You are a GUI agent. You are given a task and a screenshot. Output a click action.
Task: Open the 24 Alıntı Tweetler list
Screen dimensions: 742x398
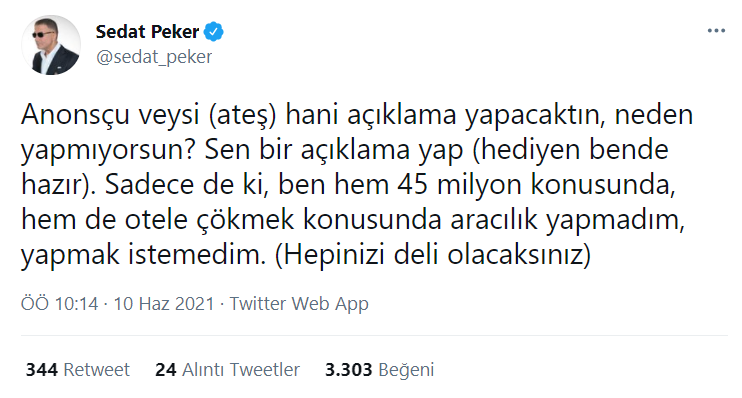pos(228,370)
